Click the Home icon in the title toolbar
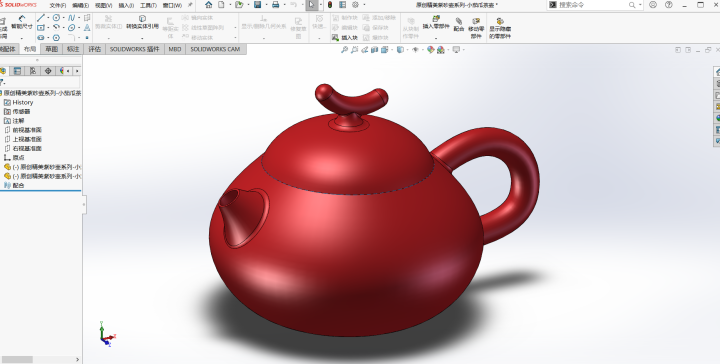The height and width of the screenshot is (364, 720). (x=208, y=5)
